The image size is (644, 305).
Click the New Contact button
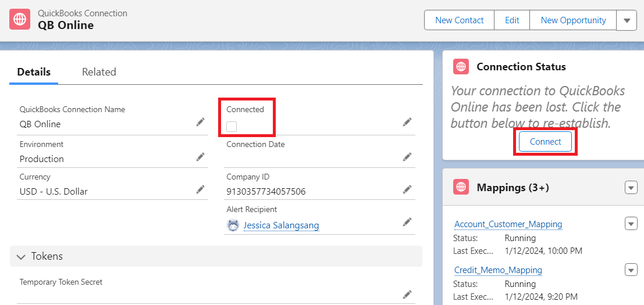(x=459, y=20)
